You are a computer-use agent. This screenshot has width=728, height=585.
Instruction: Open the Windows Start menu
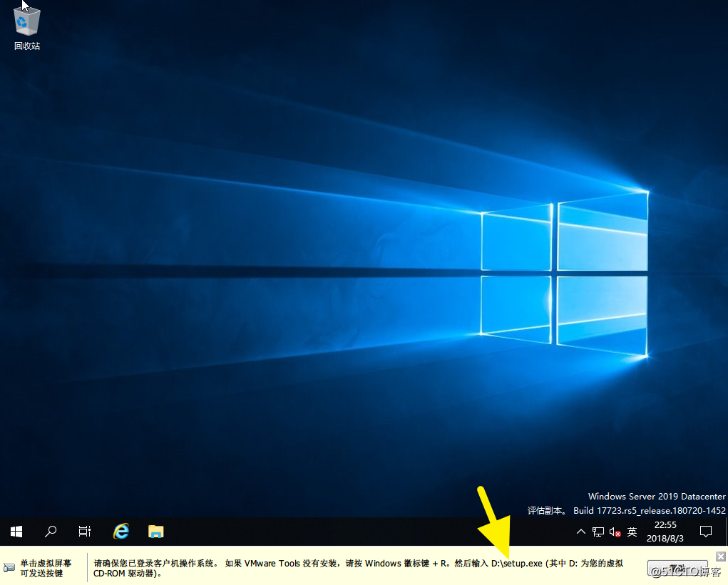[x=16, y=532]
